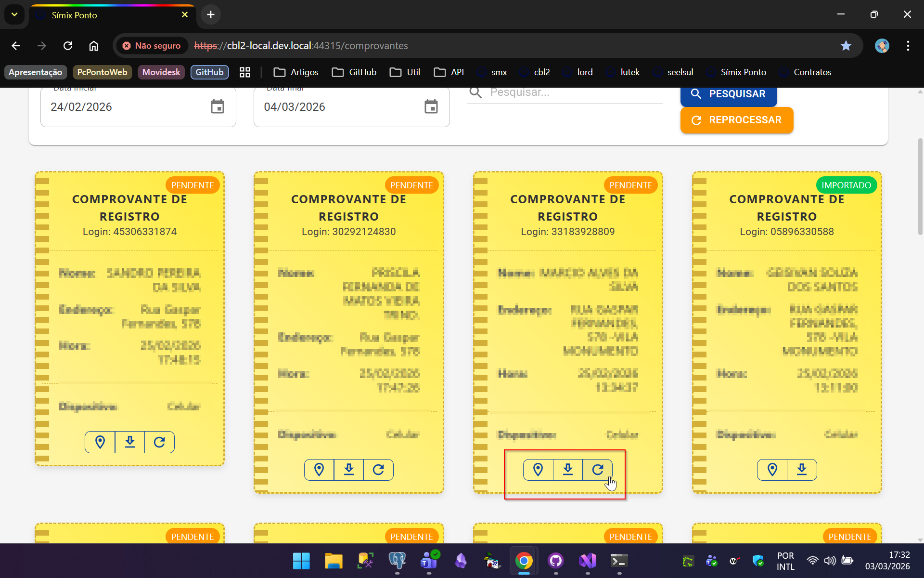Close the Símix Ponto tab
Viewport: 924px width, 578px height.
tap(185, 15)
